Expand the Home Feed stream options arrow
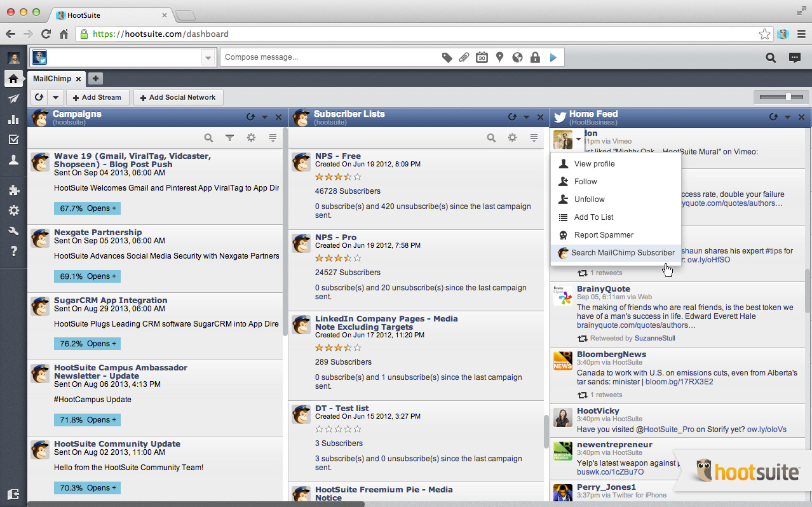This screenshot has height=507, width=812. click(x=787, y=117)
